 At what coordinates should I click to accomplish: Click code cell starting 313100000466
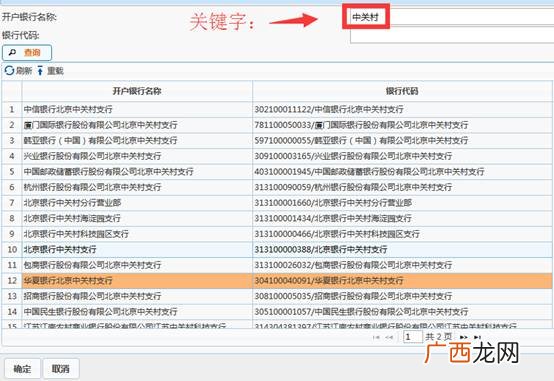[x=402, y=234]
